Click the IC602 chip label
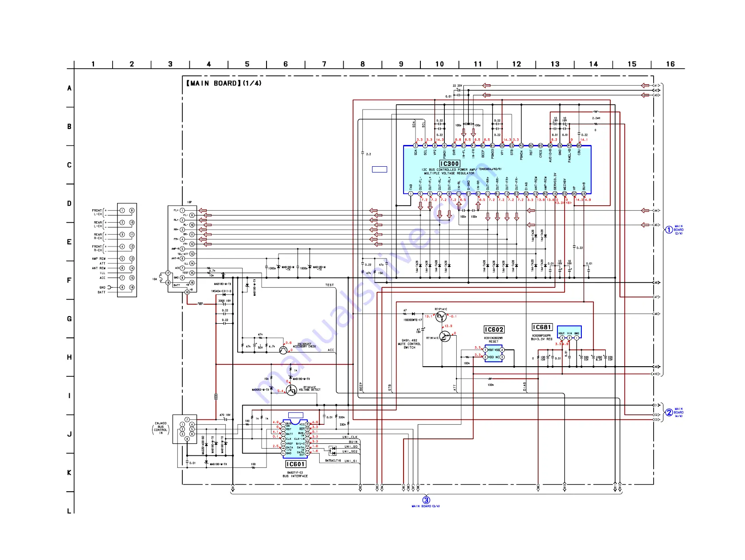745x560 pixels. [x=494, y=329]
